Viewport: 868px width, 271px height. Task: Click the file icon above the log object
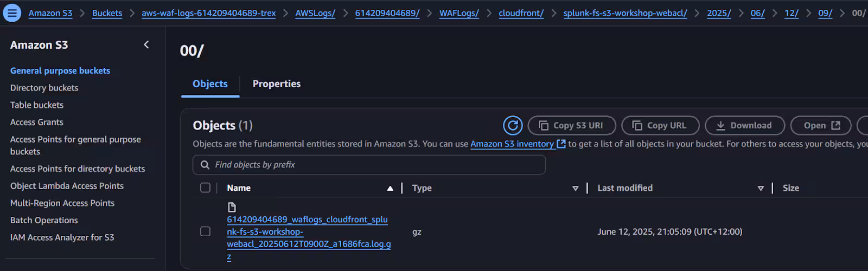tap(232, 207)
